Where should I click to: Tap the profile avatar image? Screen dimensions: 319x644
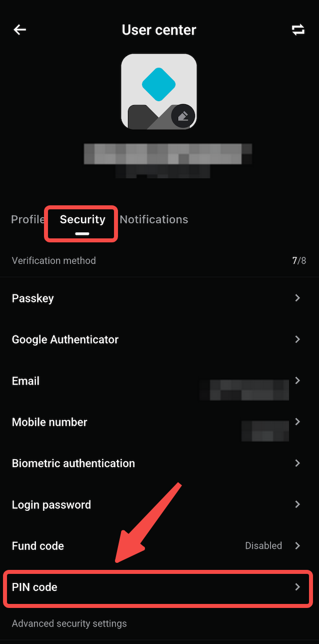click(159, 91)
